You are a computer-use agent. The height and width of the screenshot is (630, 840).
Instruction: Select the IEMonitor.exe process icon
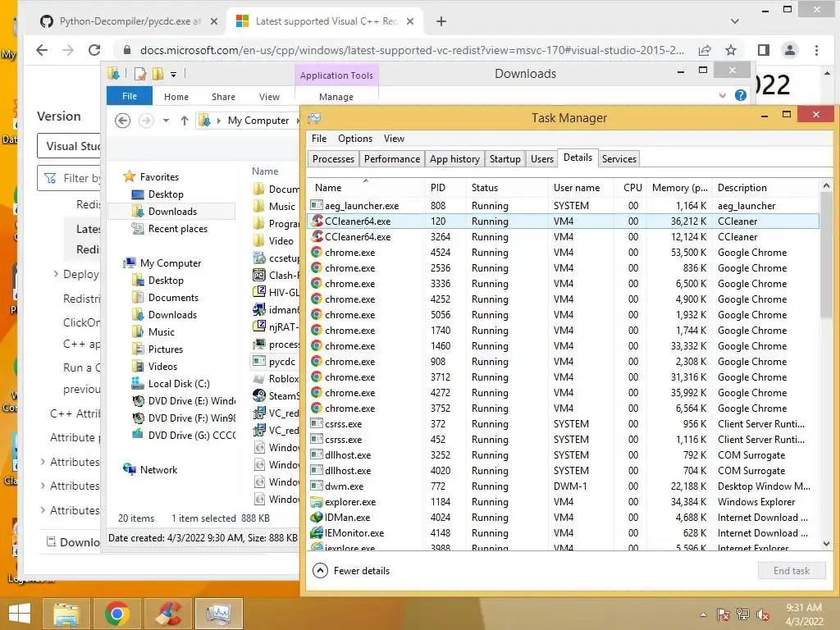tap(317, 533)
